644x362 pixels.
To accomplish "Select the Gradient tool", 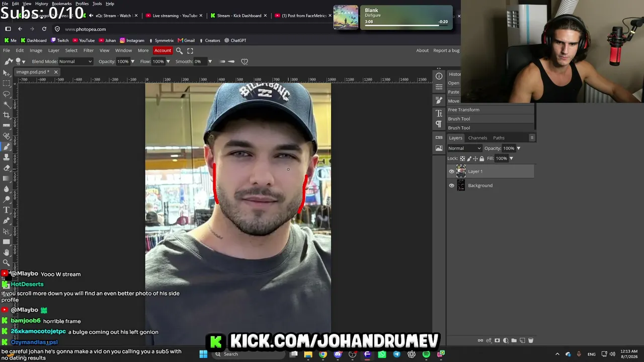I will (x=7, y=178).
